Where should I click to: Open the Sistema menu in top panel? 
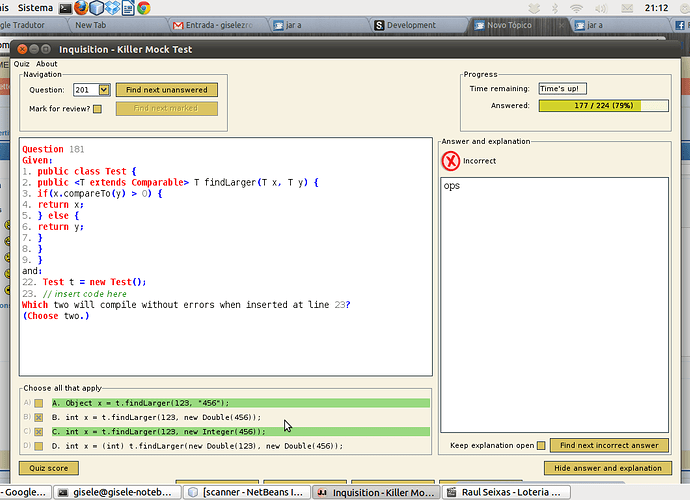coord(35,7)
